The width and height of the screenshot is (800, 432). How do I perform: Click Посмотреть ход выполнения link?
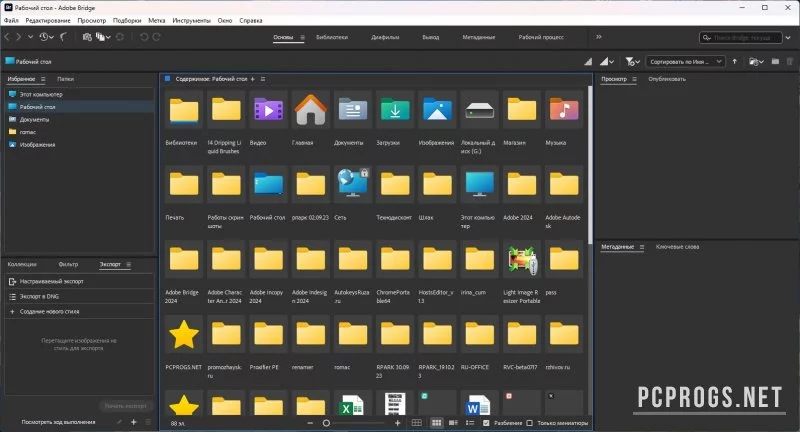[58, 422]
